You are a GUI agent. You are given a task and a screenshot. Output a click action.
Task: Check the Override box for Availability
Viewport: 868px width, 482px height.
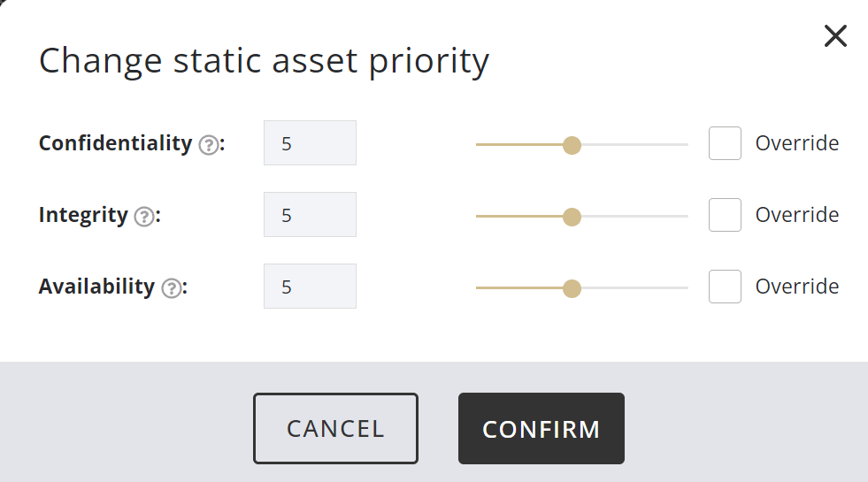(x=725, y=287)
